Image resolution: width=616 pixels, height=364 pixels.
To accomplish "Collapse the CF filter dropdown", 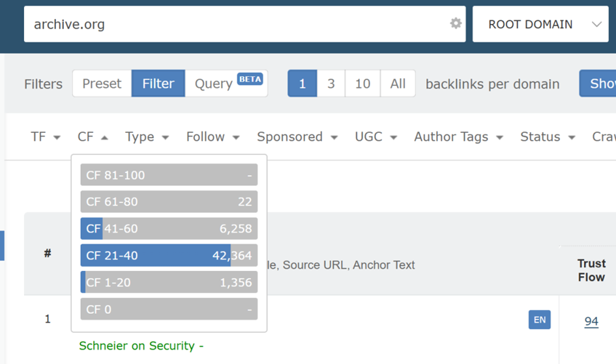I will pyautogui.click(x=93, y=137).
